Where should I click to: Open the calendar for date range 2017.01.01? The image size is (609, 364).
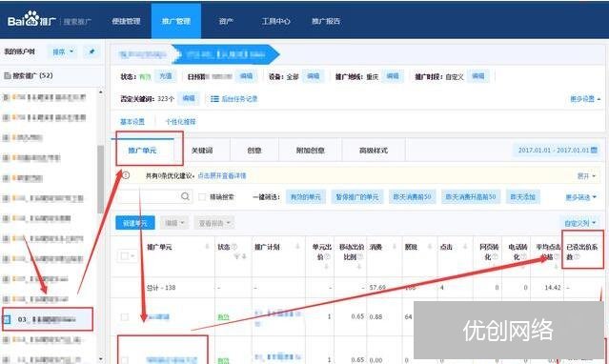point(594,150)
